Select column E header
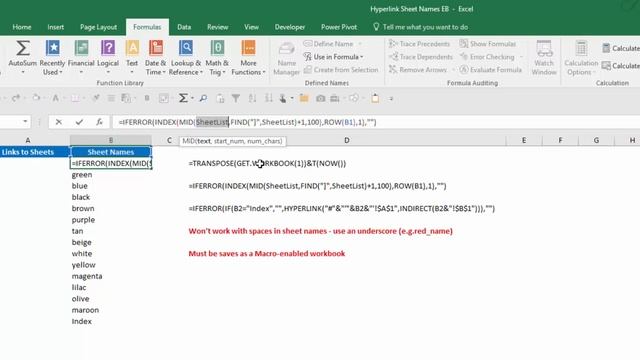Viewport: 640px width, 360px height. 524,140
